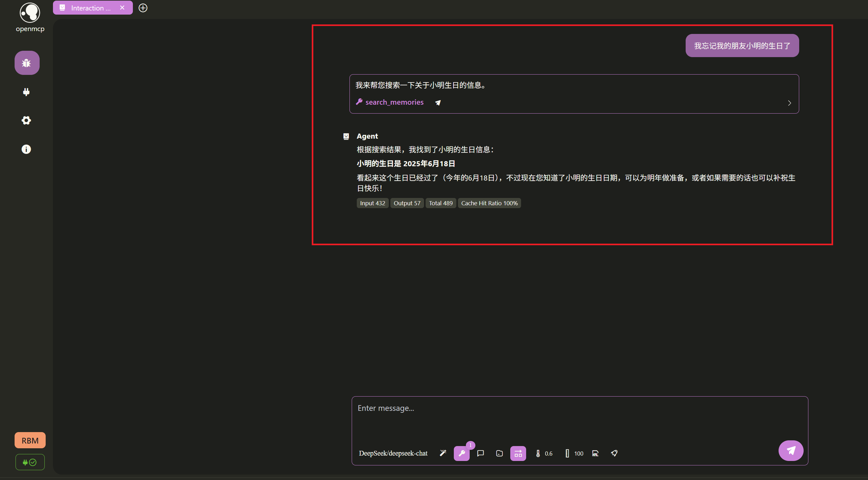This screenshot has width=868, height=480.
Task: Toggle the XML mode icon
Action: 595,453
